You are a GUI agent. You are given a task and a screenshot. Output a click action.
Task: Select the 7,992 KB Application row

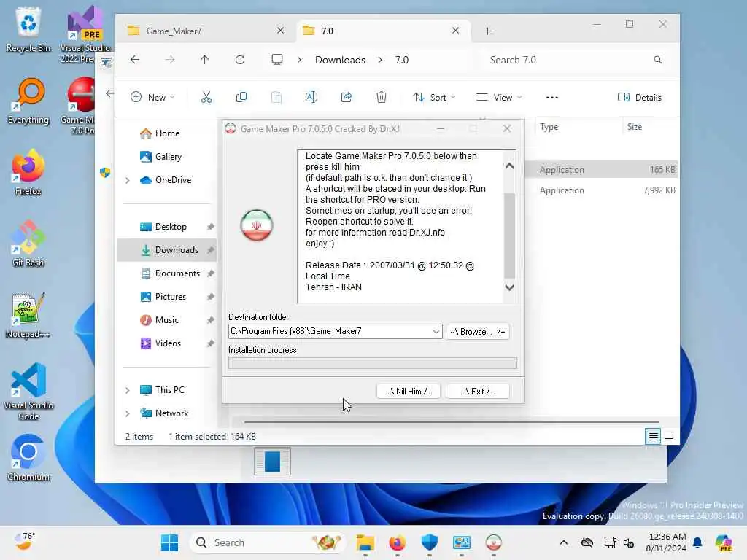point(601,190)
